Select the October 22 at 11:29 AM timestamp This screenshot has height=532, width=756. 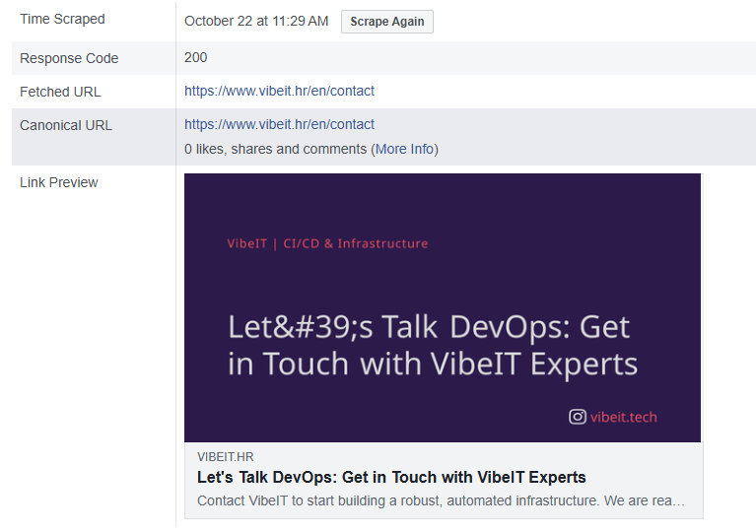pos(256,22)
